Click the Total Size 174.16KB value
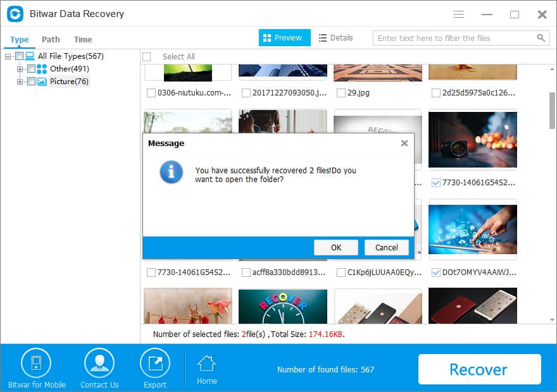This screenshot has height=392, width=557. click(x=326, y=334)
